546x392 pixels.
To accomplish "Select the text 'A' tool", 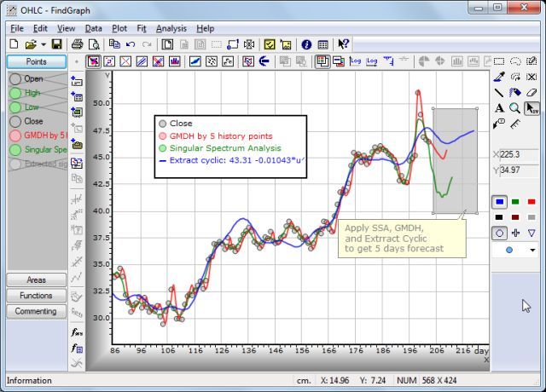I will (x=499, y=108).
